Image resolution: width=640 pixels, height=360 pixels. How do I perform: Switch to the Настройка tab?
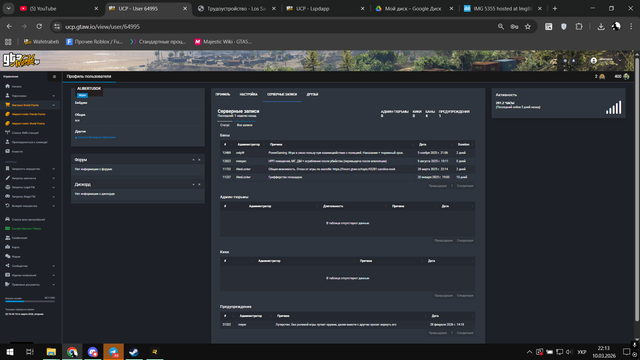(x=249, y=94)
